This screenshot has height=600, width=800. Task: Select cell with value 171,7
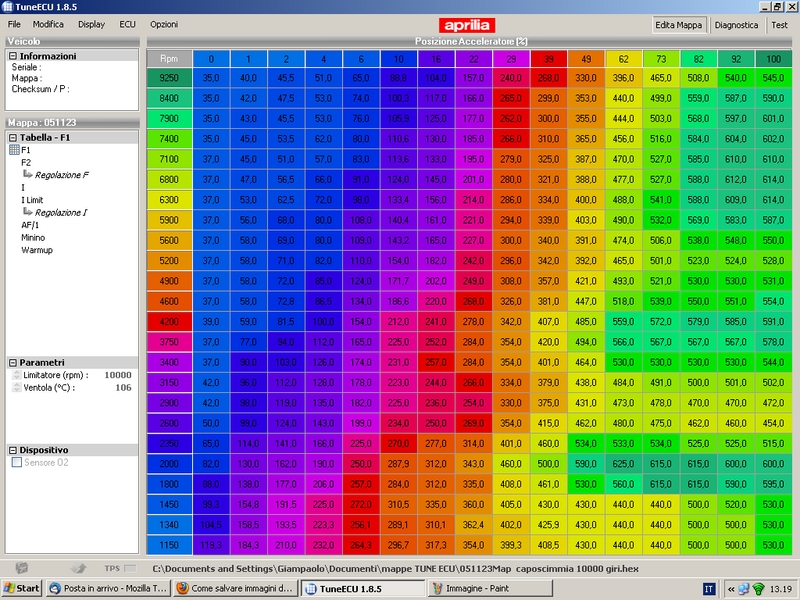(398, 281)
